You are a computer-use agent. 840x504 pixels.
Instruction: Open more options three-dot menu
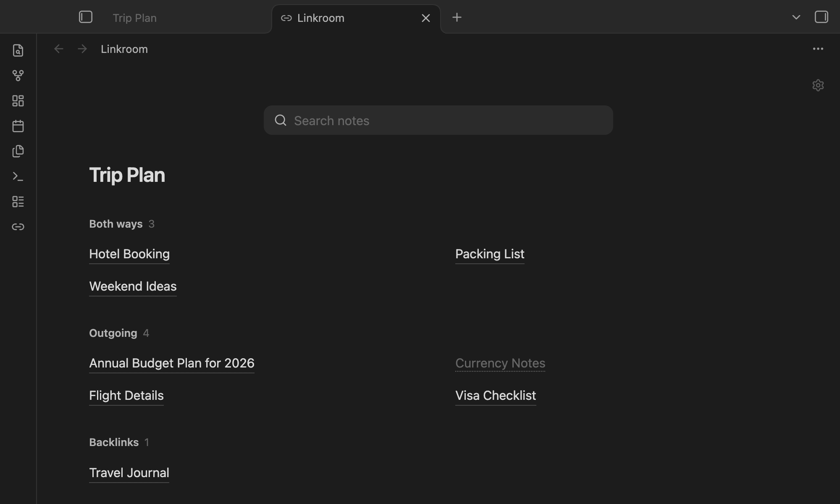818,49
